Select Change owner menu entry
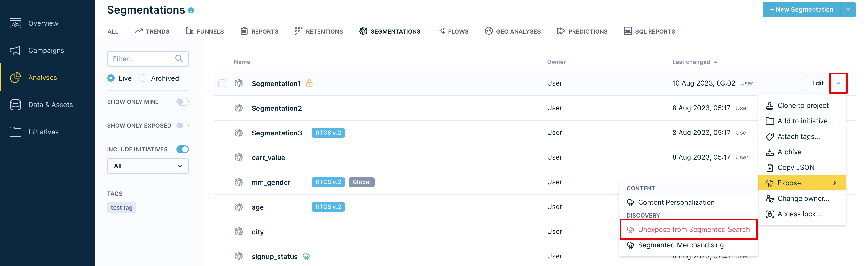Viewport: 868px width, 266px height. pos(802,199)
